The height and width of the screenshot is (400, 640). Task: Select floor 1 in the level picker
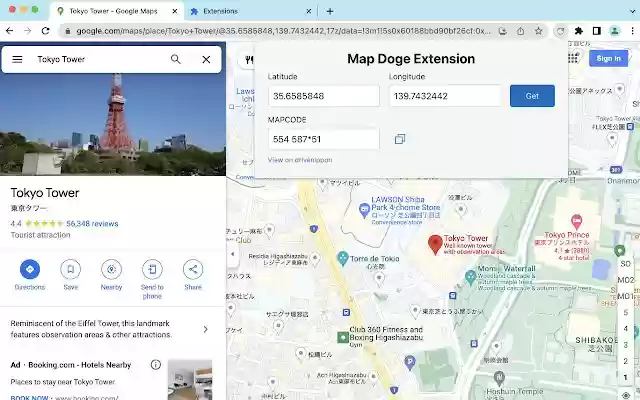point(625,377)
